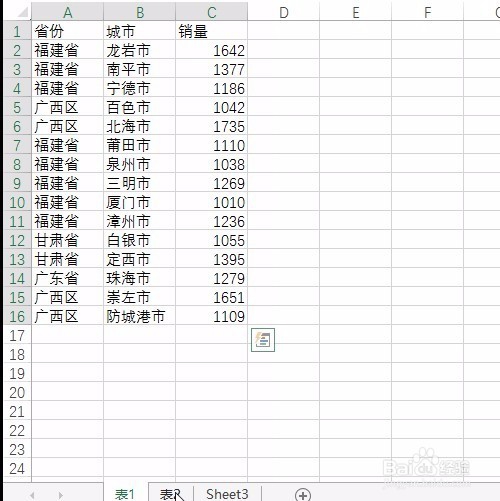This screenshot has height=501, width=500.
Task: Select the cell 定西市
Action: coord(140,259)
